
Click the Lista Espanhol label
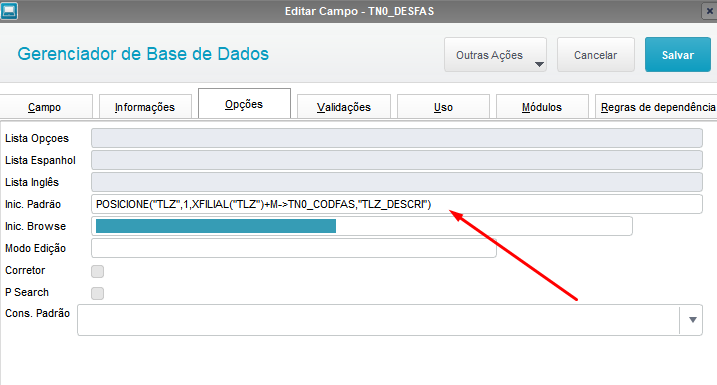pos(40,160)
